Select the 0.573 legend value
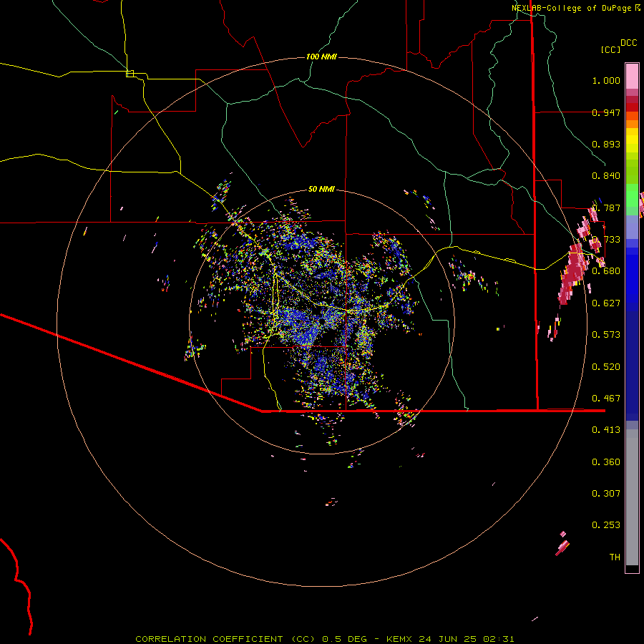 pos(606,335)
